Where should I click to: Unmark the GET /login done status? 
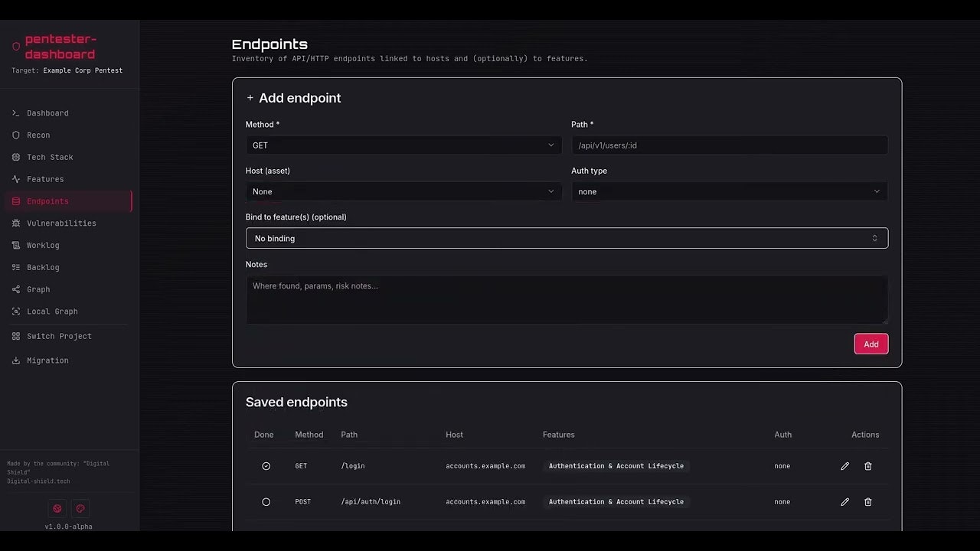(266, 465)
